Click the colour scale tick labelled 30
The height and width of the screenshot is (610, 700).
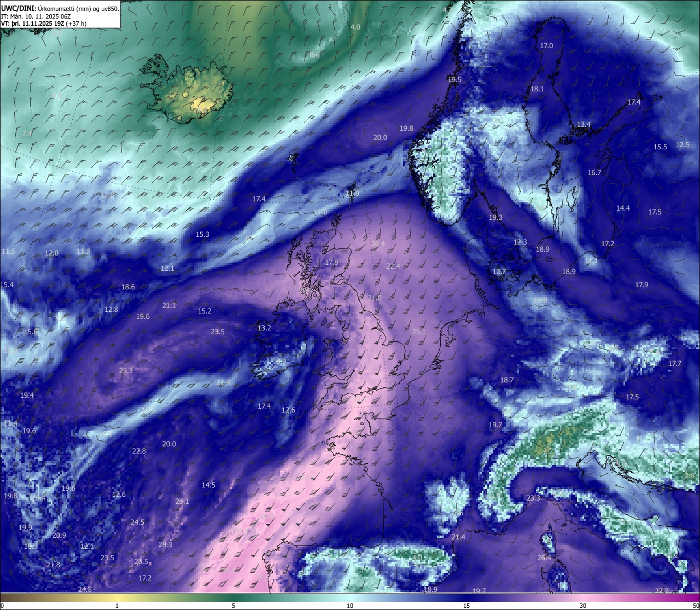(584, 606)
